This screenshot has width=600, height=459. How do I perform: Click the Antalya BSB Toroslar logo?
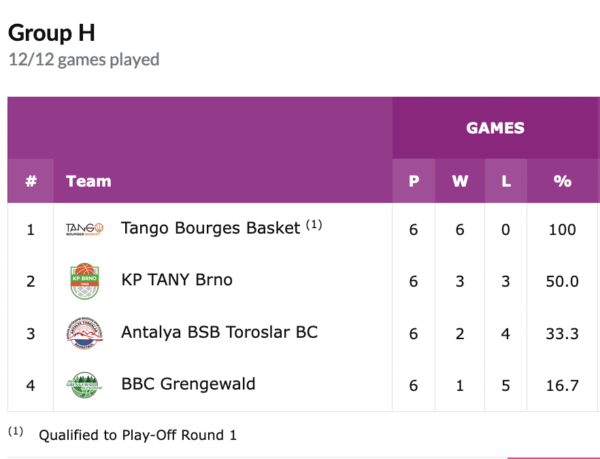pos(84,333)
